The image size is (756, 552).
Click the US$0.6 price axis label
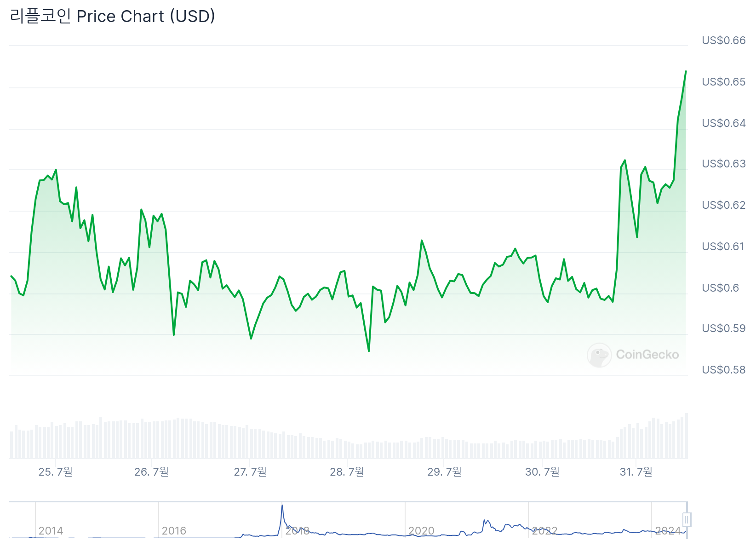pyautogui.click(x=720, y=288)
